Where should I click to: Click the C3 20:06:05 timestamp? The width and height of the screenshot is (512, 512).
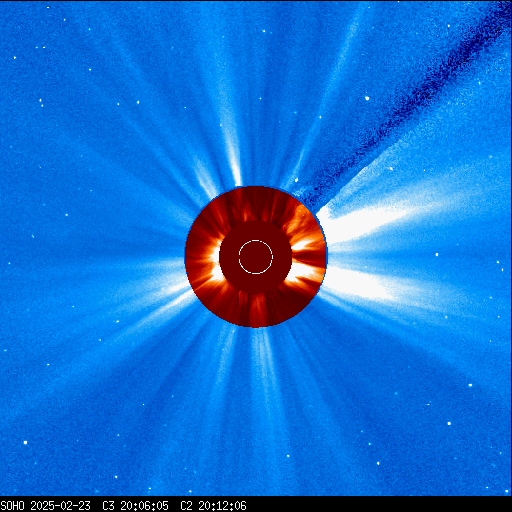click(x=135, y=506)
